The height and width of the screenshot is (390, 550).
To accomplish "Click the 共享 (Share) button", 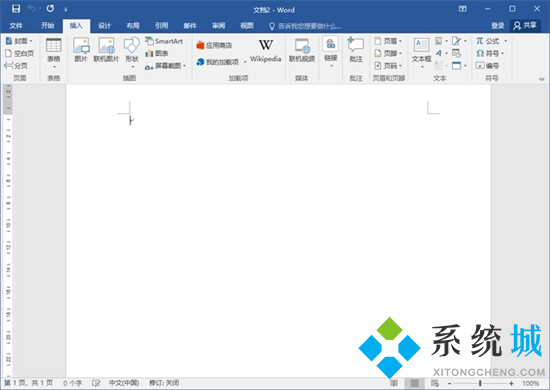I will coord(525,26).
